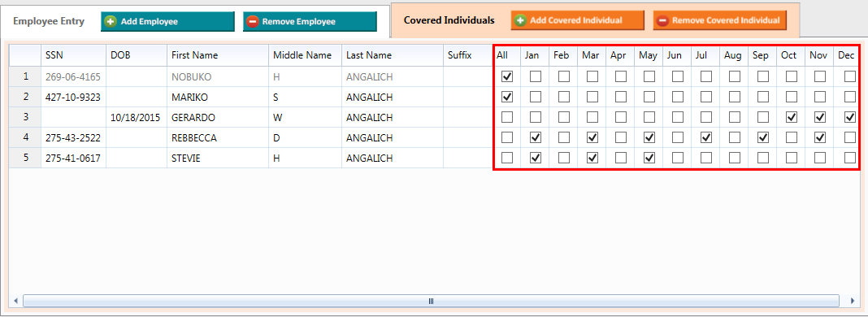The width and height of the screenshot is (868, 317).
Task: Click the Middle Name column header
Action: (x=305, y=55)
